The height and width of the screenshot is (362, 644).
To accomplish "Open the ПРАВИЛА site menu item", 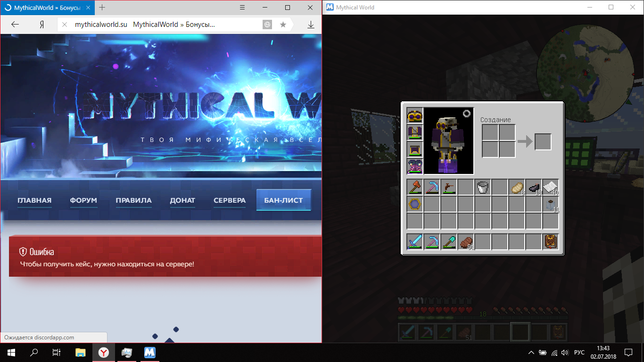I will point(134,200).
